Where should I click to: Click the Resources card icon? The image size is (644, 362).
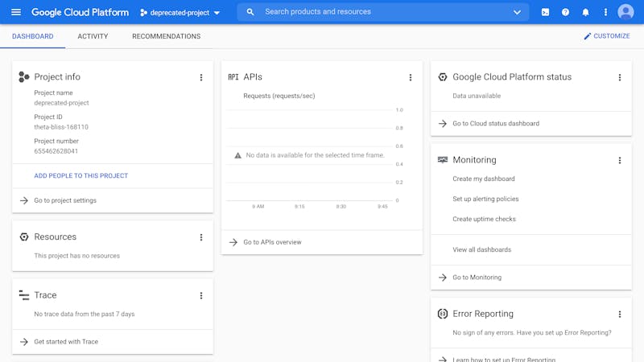point(24,237)
